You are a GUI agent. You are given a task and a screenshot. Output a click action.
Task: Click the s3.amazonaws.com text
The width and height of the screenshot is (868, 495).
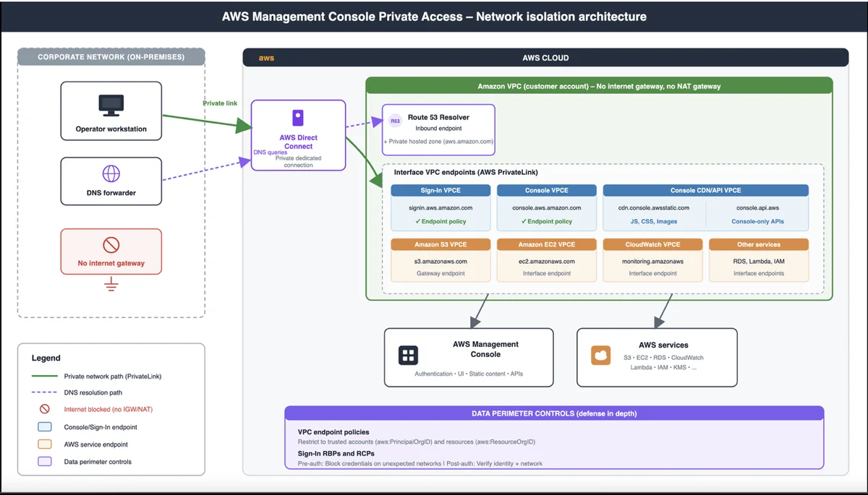tap(441, 261)
